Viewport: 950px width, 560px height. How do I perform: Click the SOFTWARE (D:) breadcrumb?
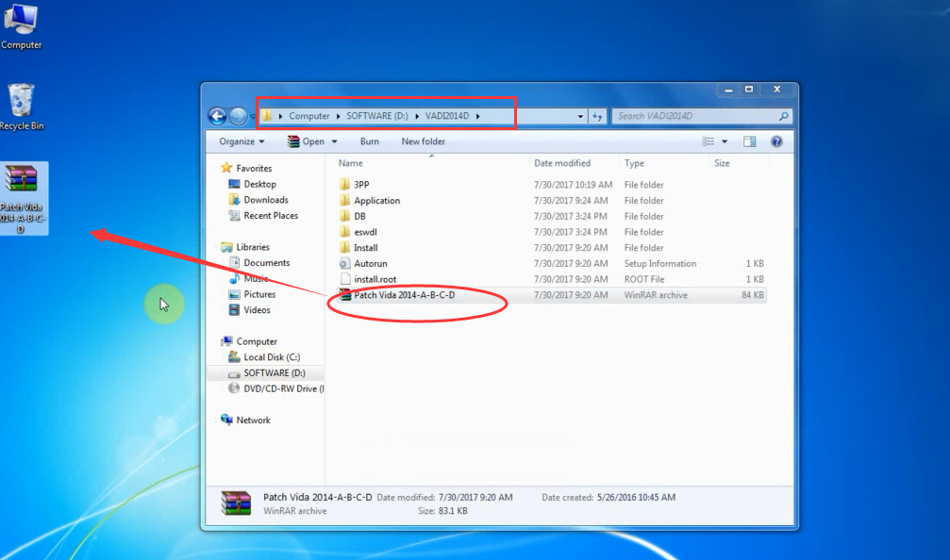(x=376, y=116)
